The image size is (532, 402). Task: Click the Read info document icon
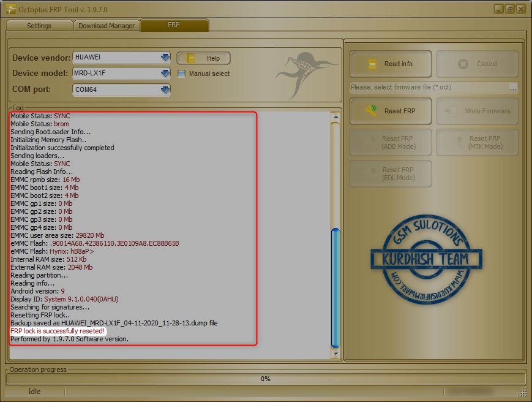click(x=372, y=64)
